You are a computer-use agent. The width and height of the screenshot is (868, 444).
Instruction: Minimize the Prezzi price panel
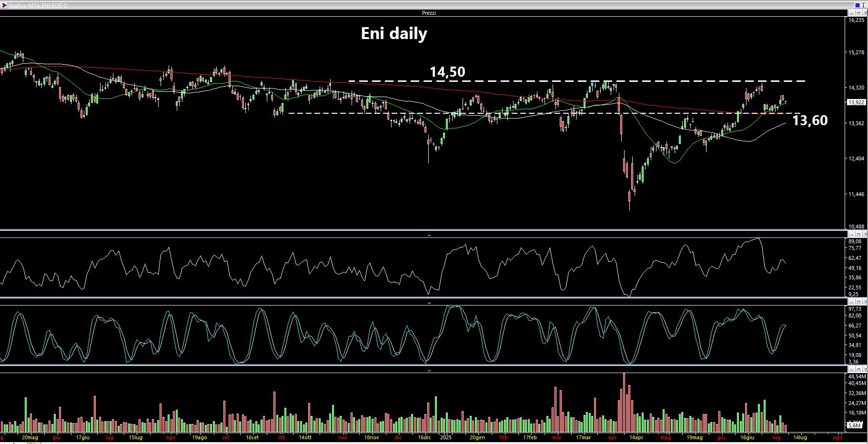point(852,13)
